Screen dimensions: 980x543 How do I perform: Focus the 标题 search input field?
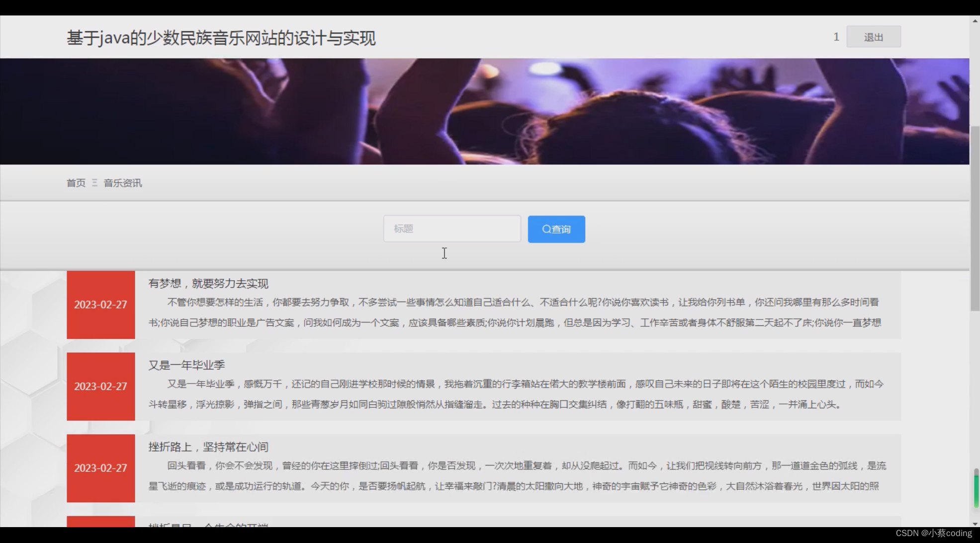451,229
